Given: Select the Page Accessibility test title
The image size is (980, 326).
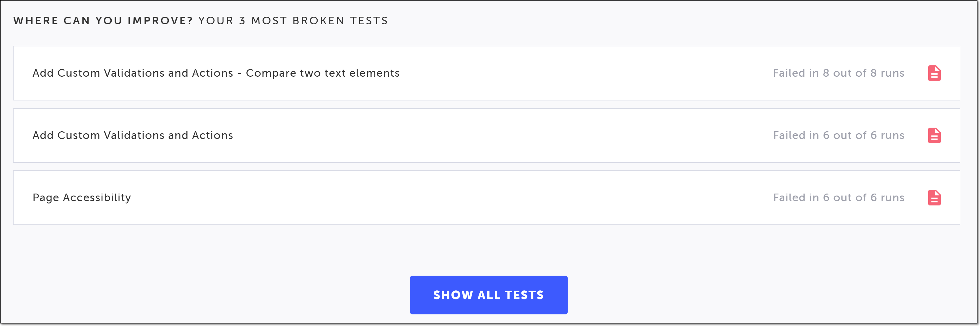Looking at the screenshot, I should click(82, 198).
